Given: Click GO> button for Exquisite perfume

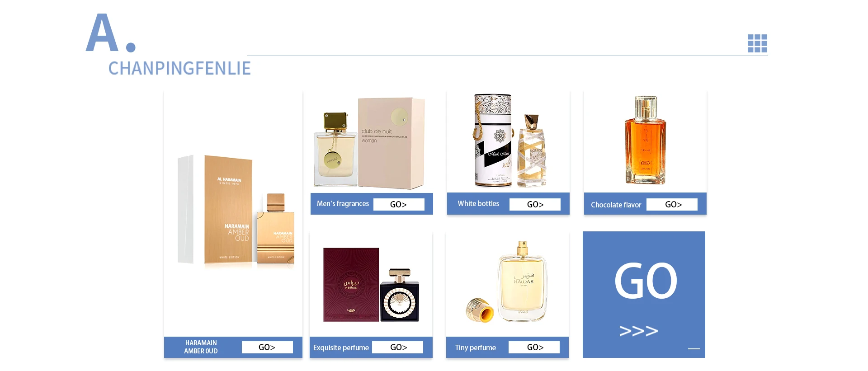Looking at the screenshot, I should (398, 347).
